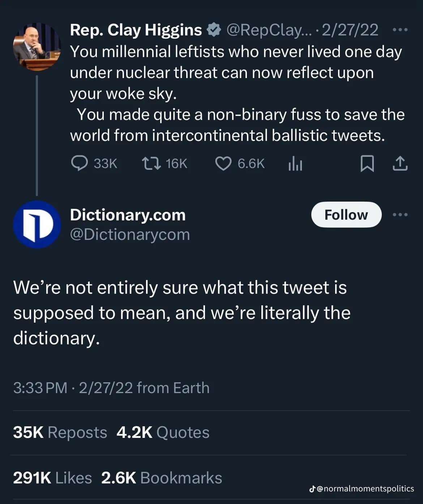Follow the Dictionary.com account
This screenshot has height=504, width=423.
point(346,215)
